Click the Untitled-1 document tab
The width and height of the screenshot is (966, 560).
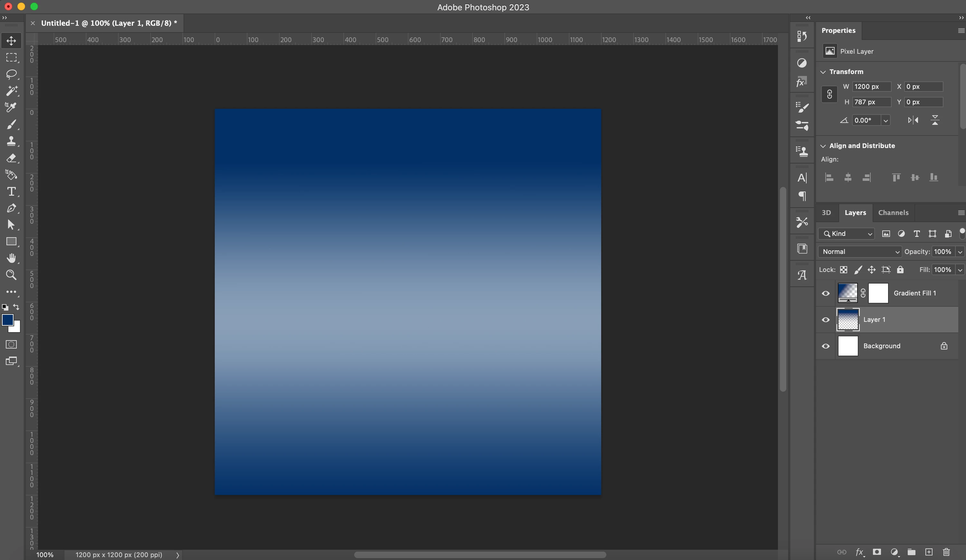point(109,23)
